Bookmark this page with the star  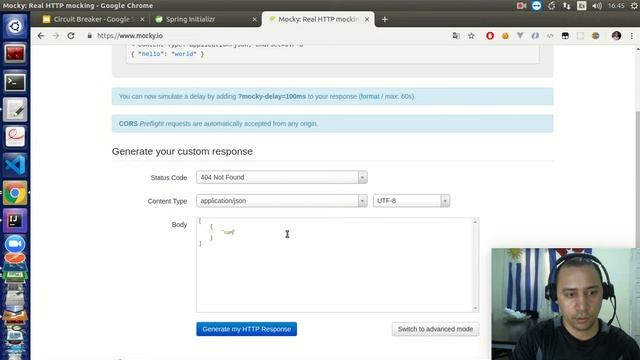click(x=471, y=36)
